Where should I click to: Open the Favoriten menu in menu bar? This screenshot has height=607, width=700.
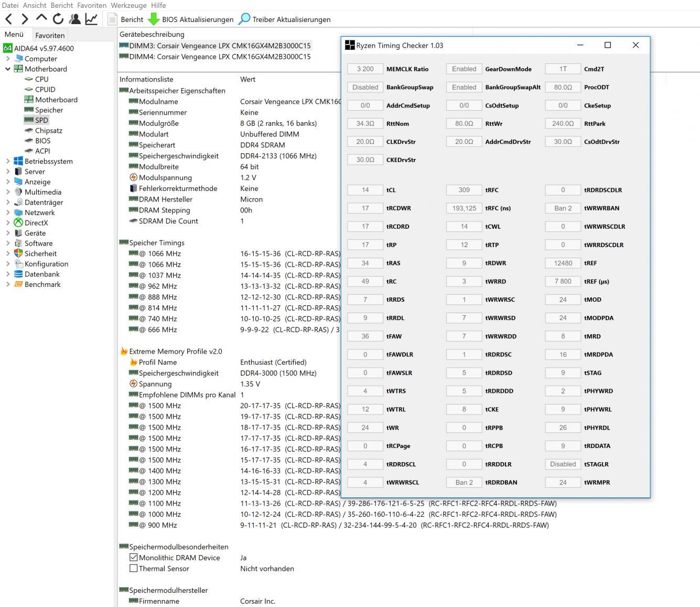coord(92,5)
